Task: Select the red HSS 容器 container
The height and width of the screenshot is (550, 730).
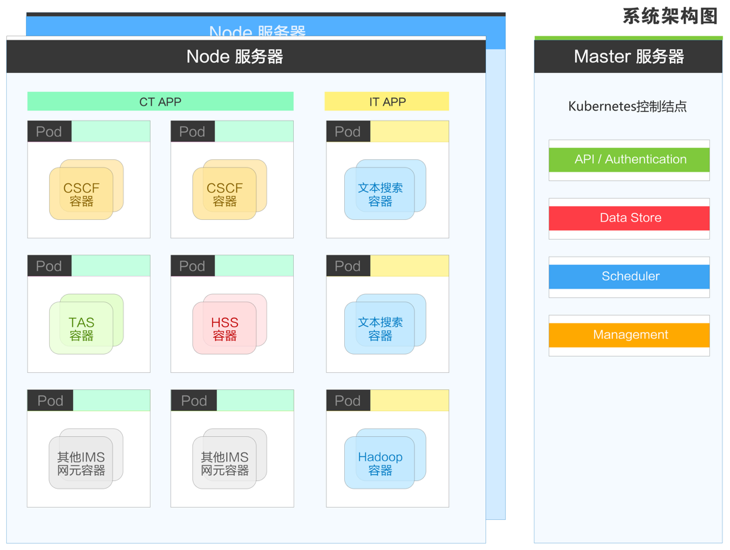Action: [225, 329]
